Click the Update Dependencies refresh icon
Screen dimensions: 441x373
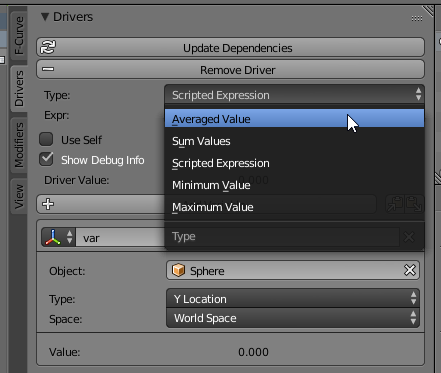coord(48,47)
